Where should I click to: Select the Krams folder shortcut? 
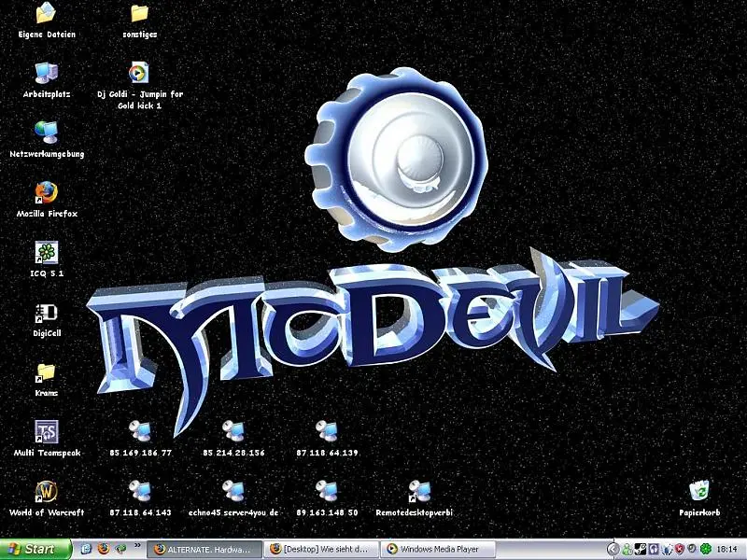tap(46, 372)
